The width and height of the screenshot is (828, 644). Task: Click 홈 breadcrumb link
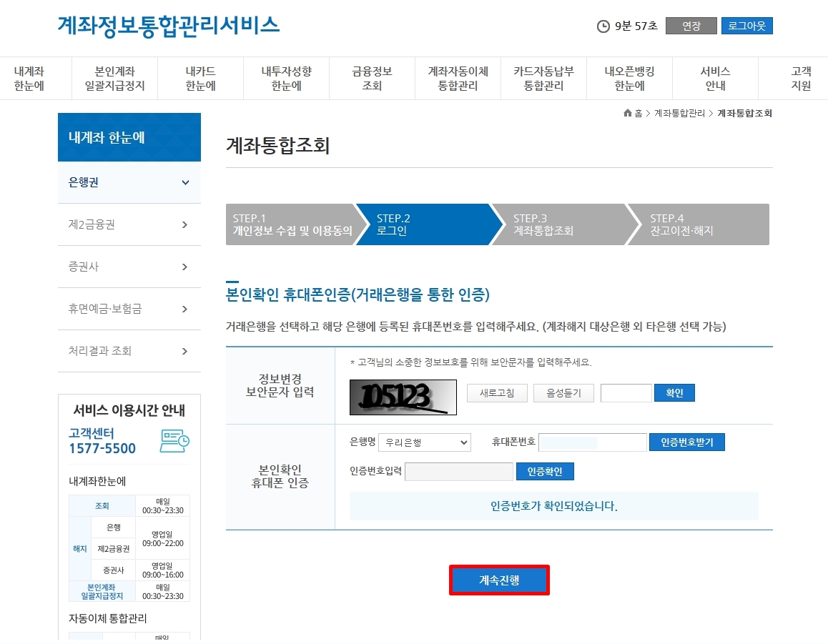[639, 113]
